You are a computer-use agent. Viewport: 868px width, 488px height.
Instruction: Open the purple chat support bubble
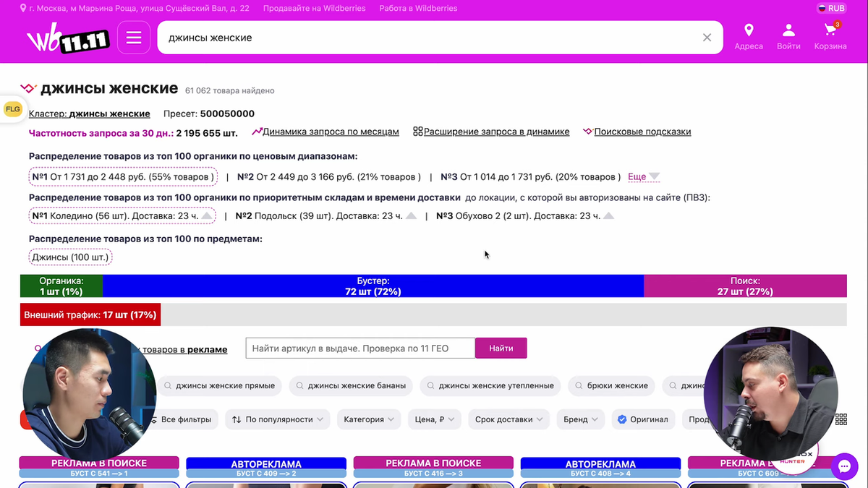tap(844, 466)
